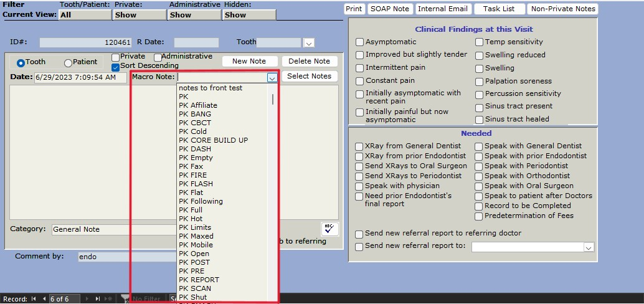Click the ABC spell check icon
The height and width of the screenshot is (304, 644).
(329, 229)
